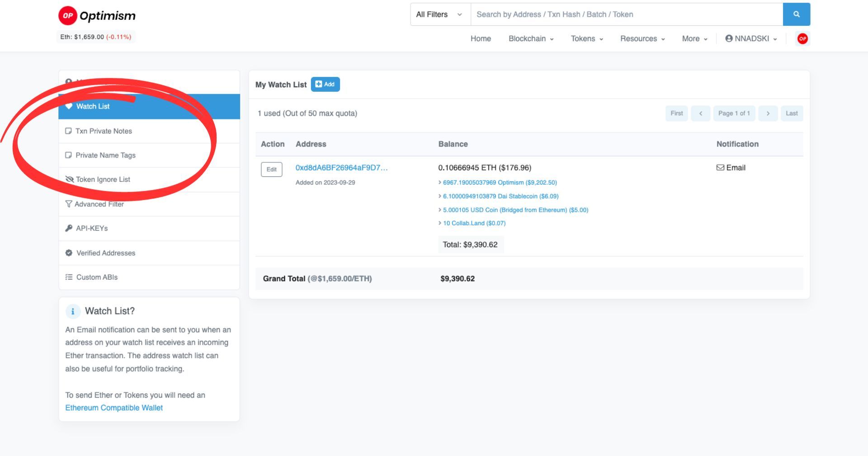Expand the More menu
This screenshot has height=456, width=868.
pyautogui.click(x=695, y=39)
